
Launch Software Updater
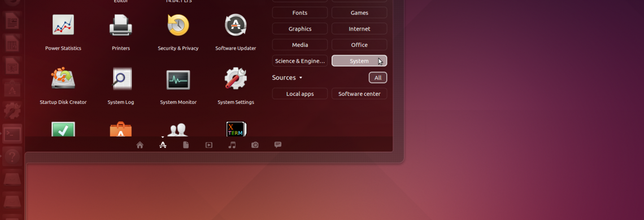(x=236, y=25)
